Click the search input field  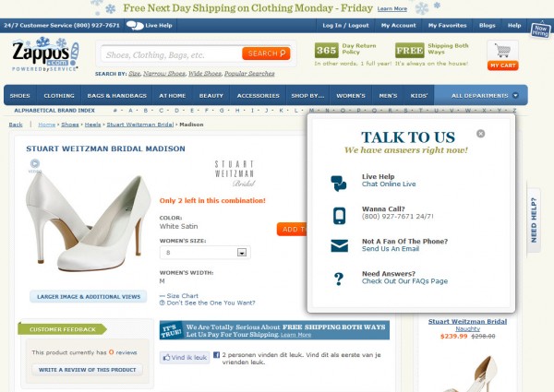tap(172, 54)
